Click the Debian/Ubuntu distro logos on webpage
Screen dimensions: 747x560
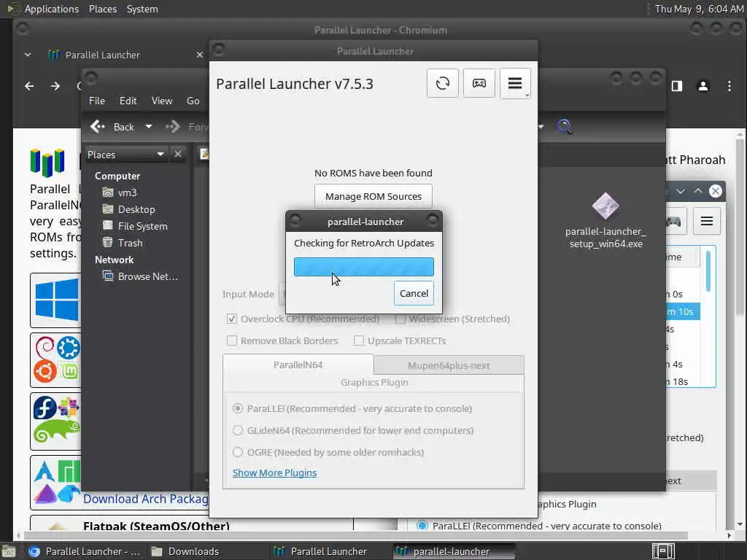[56, 360]
